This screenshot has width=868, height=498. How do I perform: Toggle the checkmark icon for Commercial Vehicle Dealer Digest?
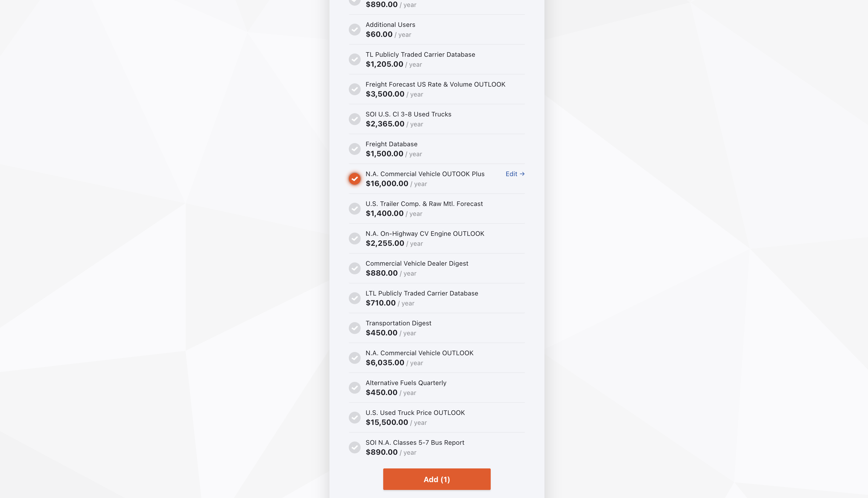(355, 268)
